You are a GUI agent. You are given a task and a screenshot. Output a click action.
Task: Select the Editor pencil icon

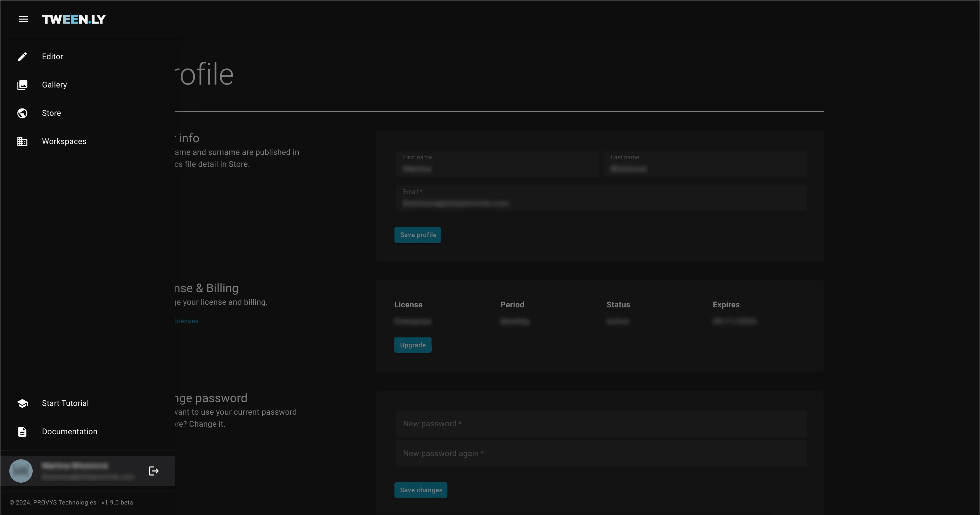click(22, 56)
